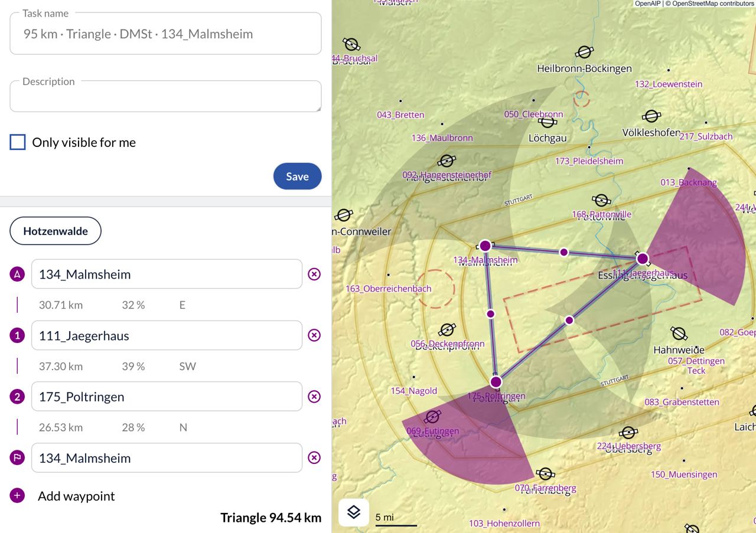
Task: Open the OpenAIP attribution link
Action: coord(647,4)
